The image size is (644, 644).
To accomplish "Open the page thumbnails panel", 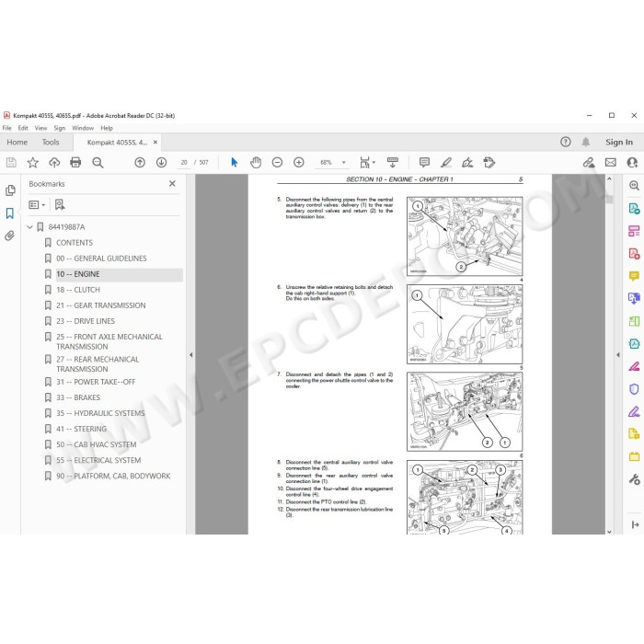I will pos(10,190).
